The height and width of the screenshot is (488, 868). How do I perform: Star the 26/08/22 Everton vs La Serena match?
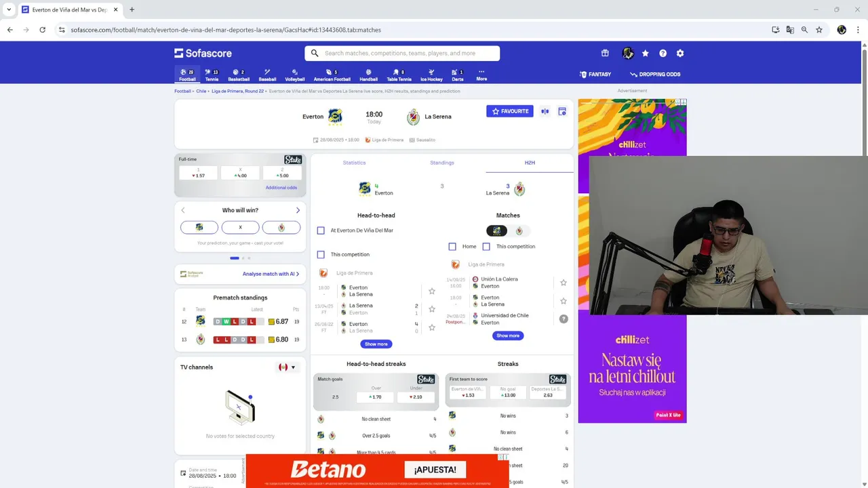coord(432,327)
